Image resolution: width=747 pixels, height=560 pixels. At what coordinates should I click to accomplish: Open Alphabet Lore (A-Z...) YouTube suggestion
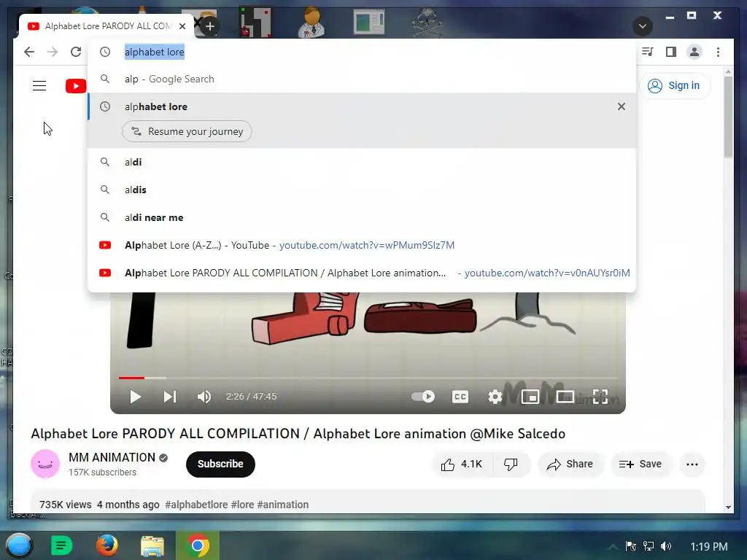click(x=362, y=245)
